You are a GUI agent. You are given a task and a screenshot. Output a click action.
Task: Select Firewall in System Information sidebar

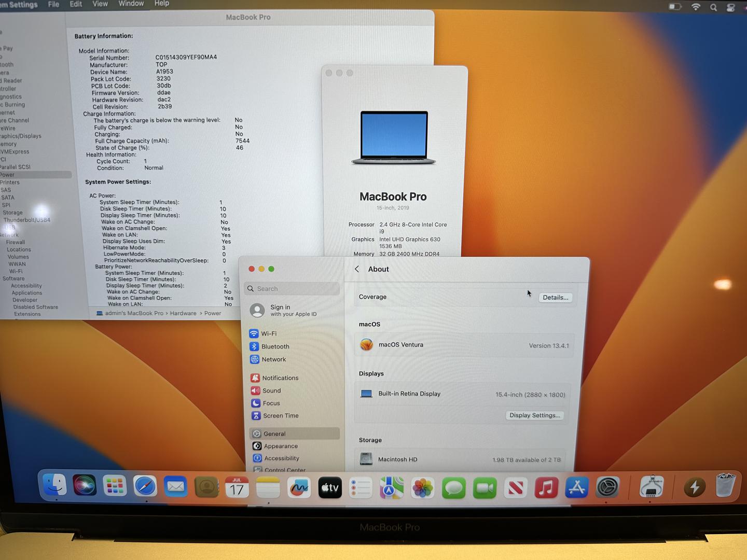tap(16, 242)
